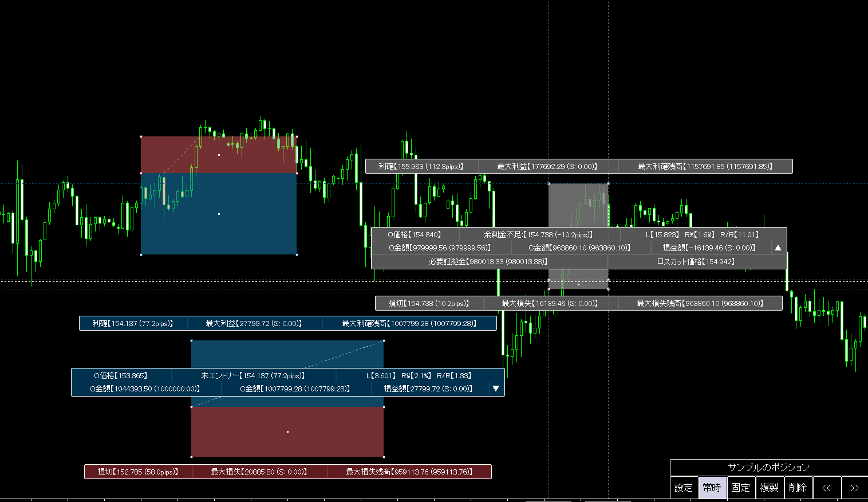Image resolution: width=868 pixels, height=502 pixels.
Task: Click the << previous position arrow
Action: click(x=826, y=488)
